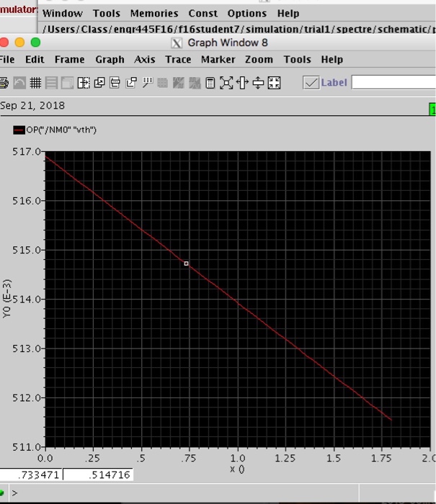Click the 517.0 Y-axis tick label
Image resolution: width=436 pixels, height=504 pixels.
point(27,151)
